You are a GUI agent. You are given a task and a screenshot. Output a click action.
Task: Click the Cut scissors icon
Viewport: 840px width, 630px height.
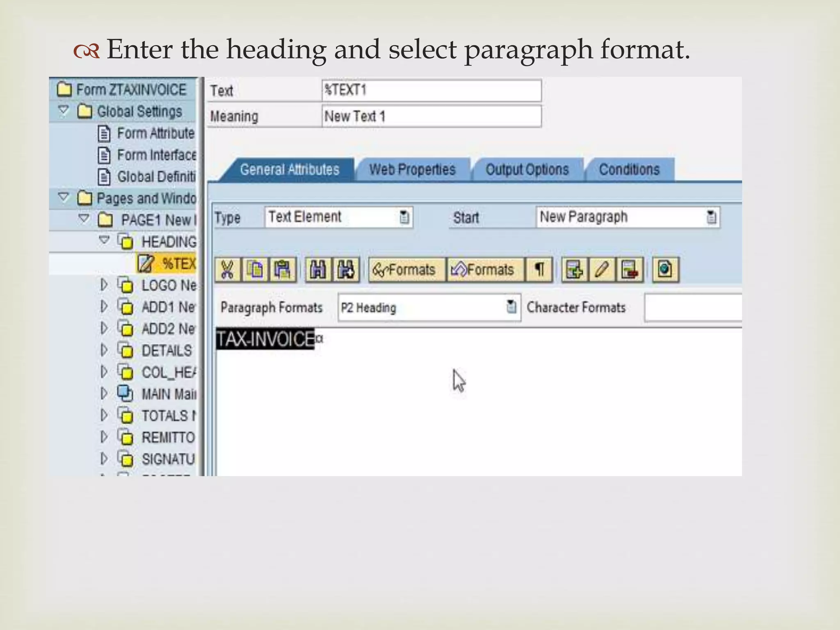click(227, 270)
